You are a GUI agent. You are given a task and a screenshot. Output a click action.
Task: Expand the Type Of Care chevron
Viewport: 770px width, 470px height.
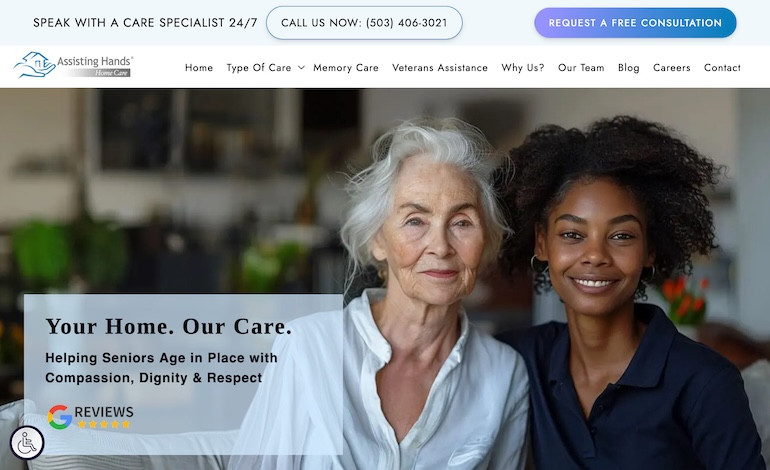pos(301,68)
